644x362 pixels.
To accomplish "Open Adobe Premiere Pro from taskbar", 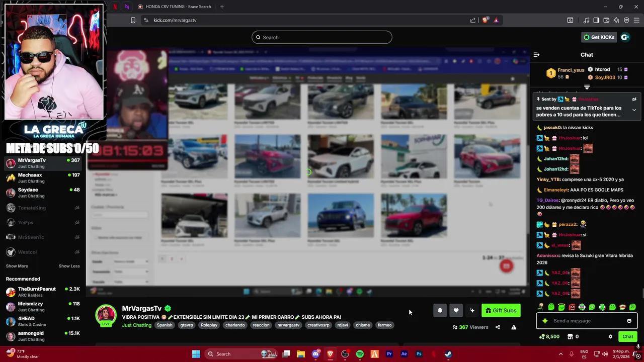I will pos(389,354).
